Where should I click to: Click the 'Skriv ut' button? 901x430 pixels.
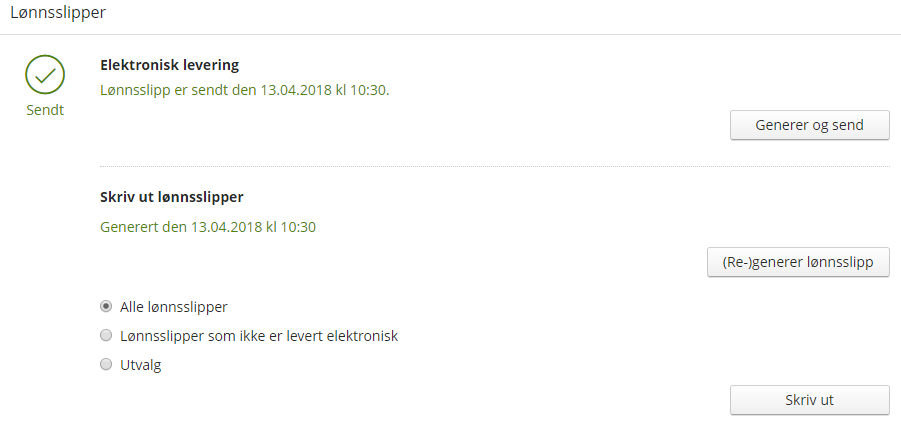coord(810,400)
